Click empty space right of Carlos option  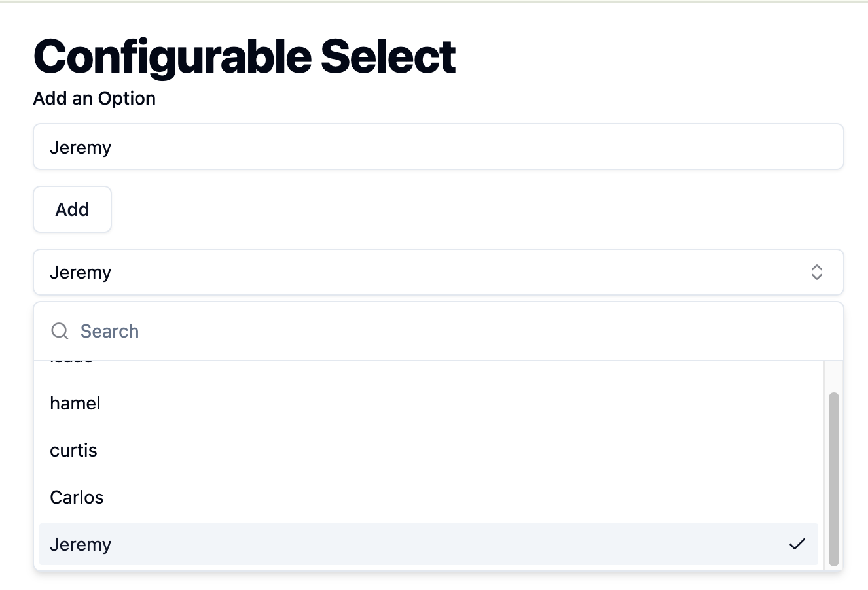coord(458,497)
